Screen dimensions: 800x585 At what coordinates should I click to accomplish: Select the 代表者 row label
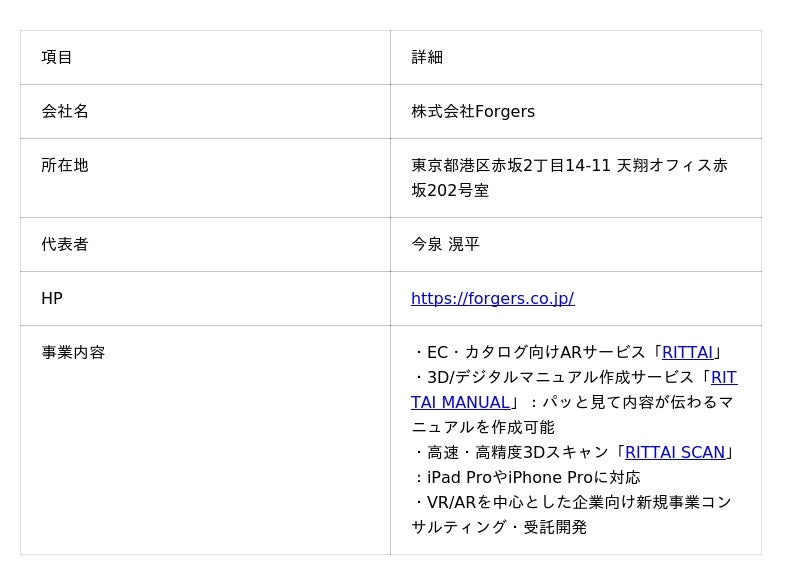65,244
